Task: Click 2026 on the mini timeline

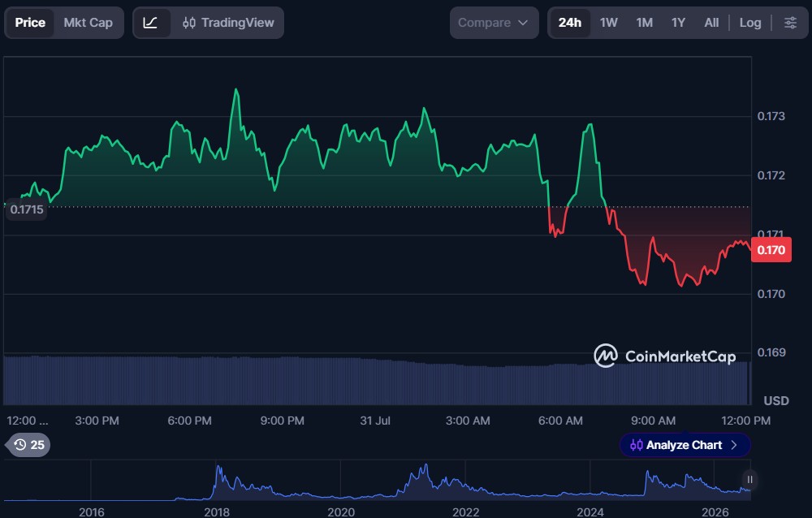Action: pos(715,512)
